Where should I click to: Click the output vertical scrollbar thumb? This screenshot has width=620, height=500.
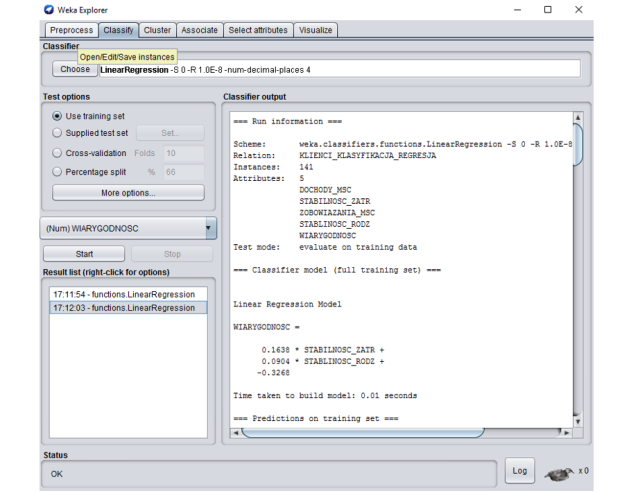click(x=578, y=145)
